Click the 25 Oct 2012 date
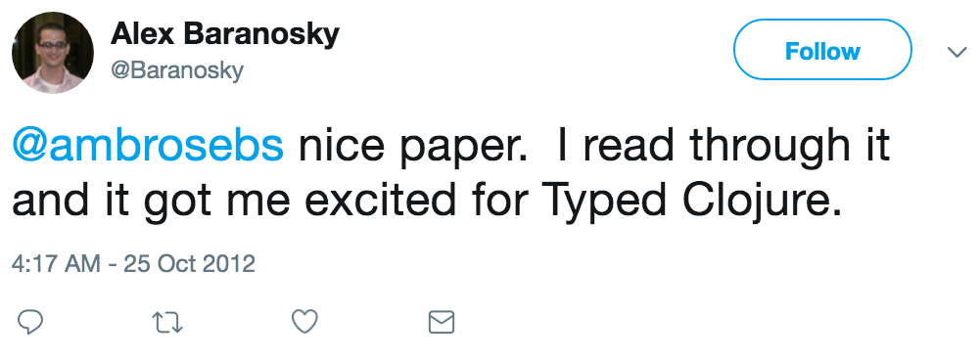 pos(189,263)
